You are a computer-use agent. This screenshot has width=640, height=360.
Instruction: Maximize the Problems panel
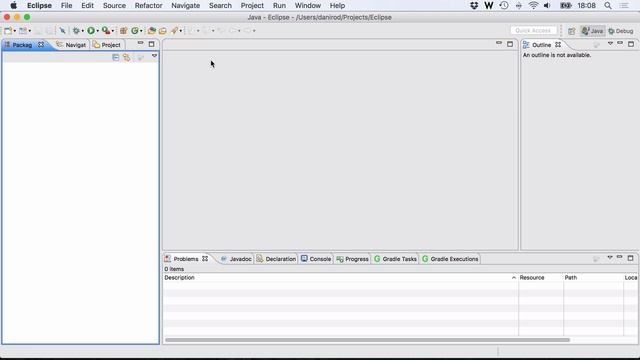pos(631,258)
